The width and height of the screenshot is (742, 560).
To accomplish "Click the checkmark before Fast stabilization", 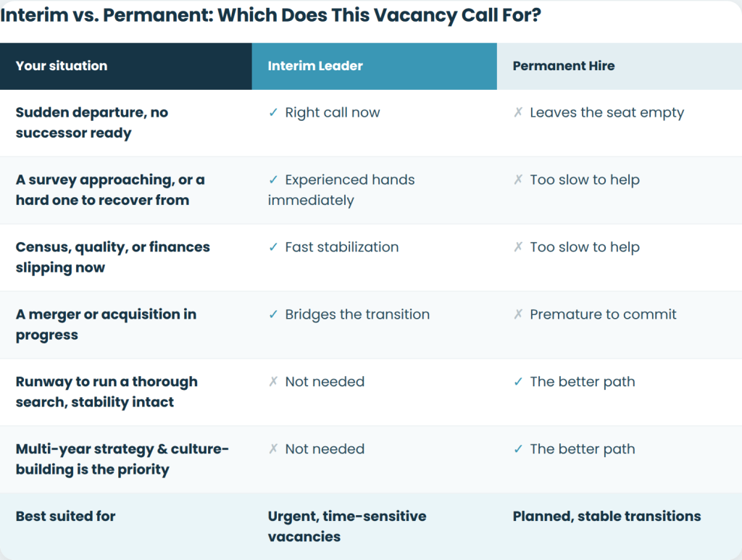I will [273, 247].
